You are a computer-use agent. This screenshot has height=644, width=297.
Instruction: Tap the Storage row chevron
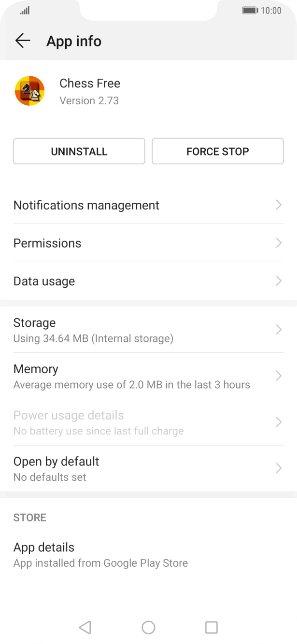(278, 330)
